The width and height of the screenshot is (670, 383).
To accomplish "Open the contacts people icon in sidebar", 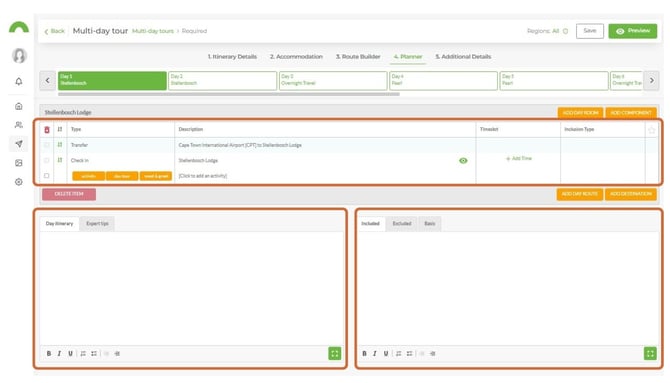I will click(x=19, y=125).
